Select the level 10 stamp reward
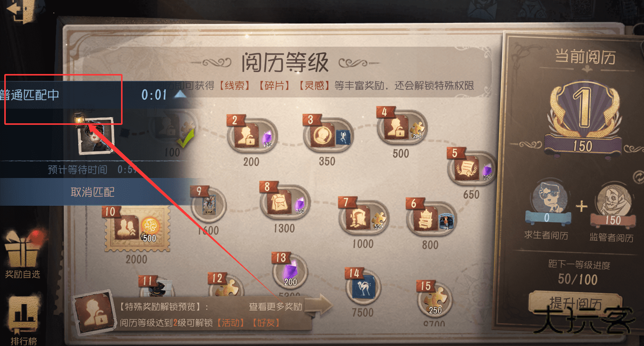 (136, 228)
